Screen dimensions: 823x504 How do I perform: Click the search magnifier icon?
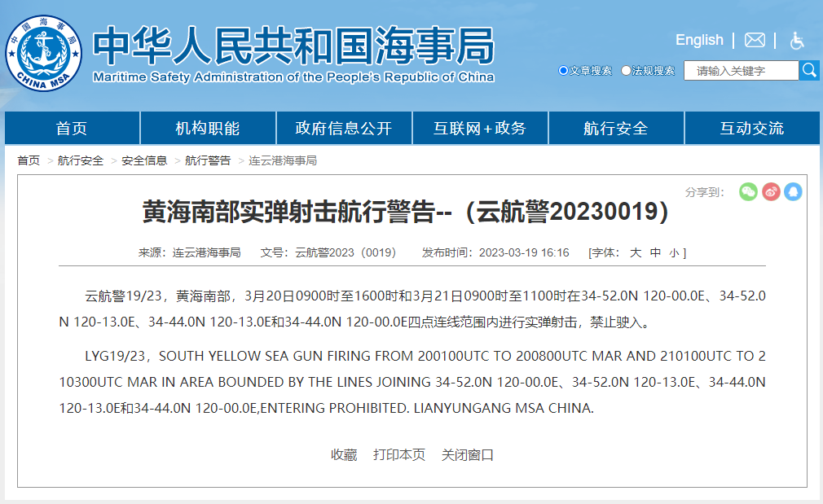coord(809,71)
